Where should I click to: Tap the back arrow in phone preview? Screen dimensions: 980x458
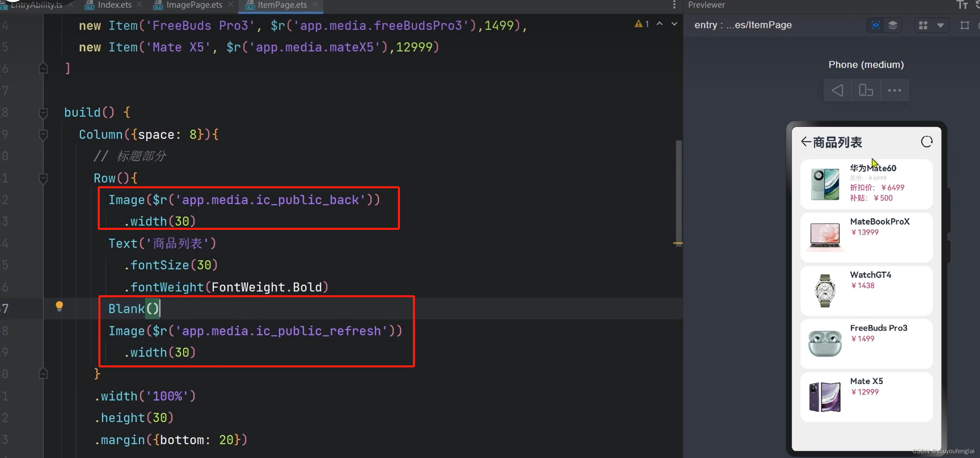pos(805,142)
